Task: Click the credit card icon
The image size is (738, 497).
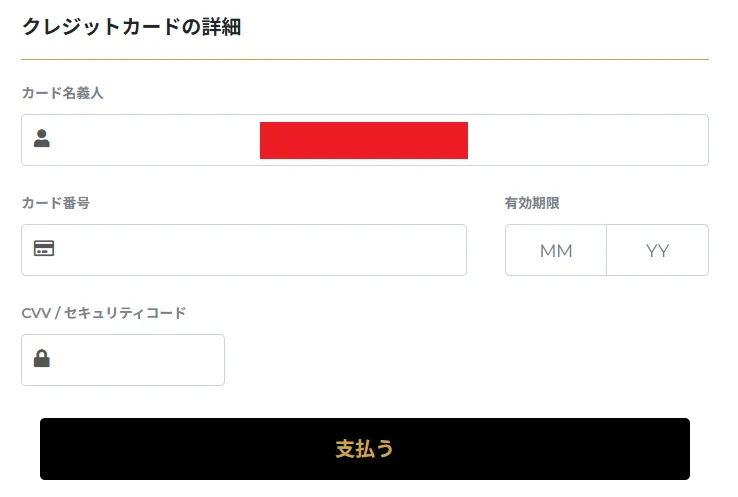Action: click(44, 248)
